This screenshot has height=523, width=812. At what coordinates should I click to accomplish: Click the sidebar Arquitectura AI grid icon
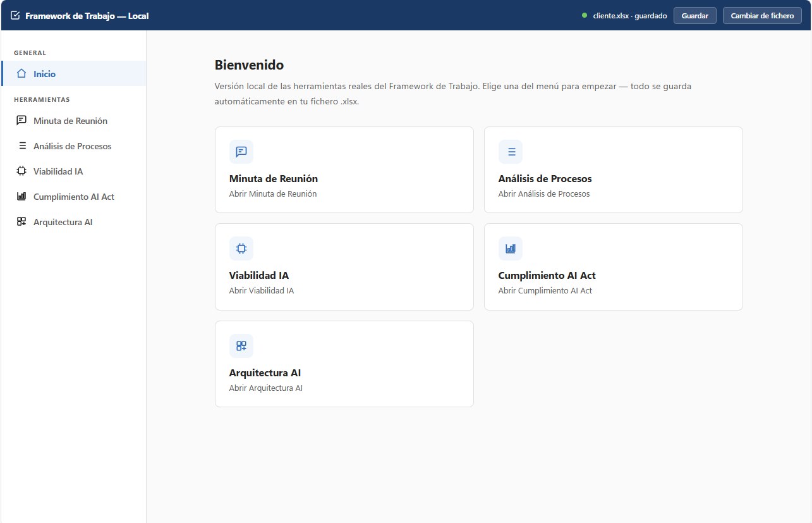click(x=21, y=222)
